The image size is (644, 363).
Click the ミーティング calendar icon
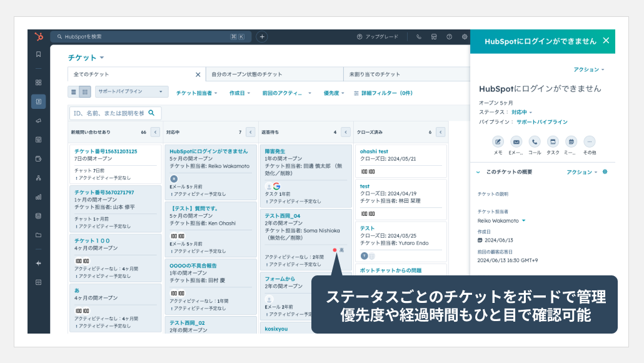tap(571, 142)
